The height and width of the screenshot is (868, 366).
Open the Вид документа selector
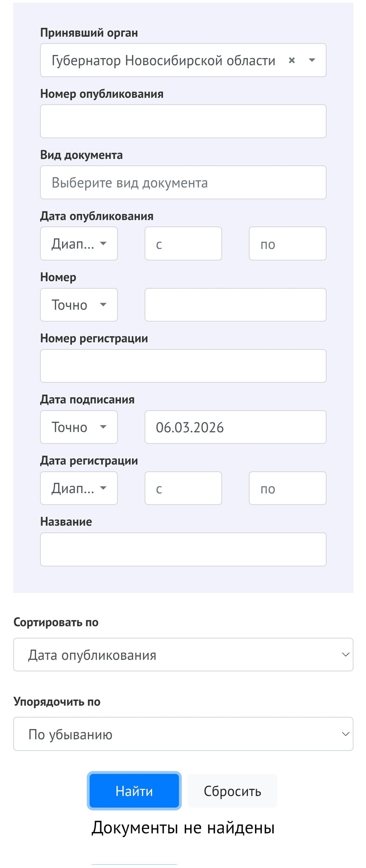[x=183, y=182]
